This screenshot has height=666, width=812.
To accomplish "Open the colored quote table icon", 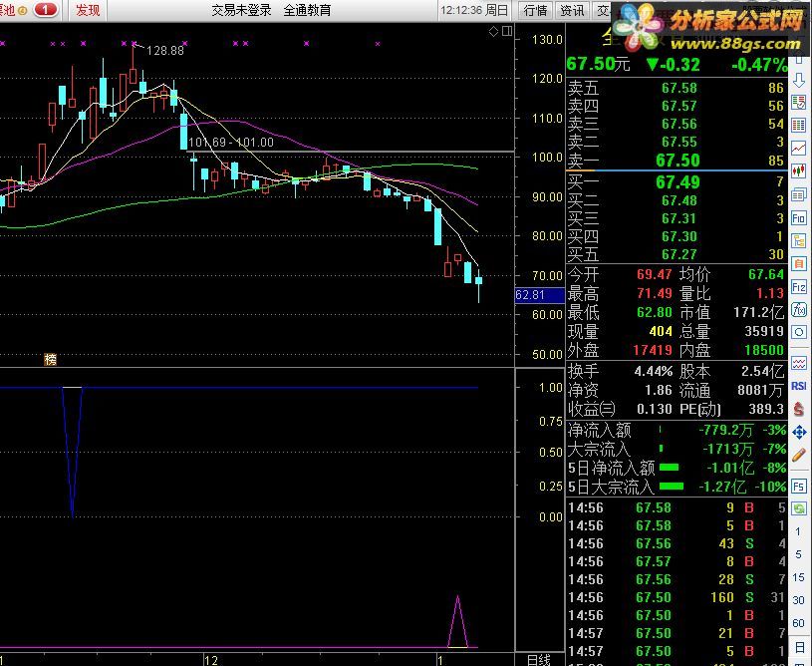I will point(799,125).
